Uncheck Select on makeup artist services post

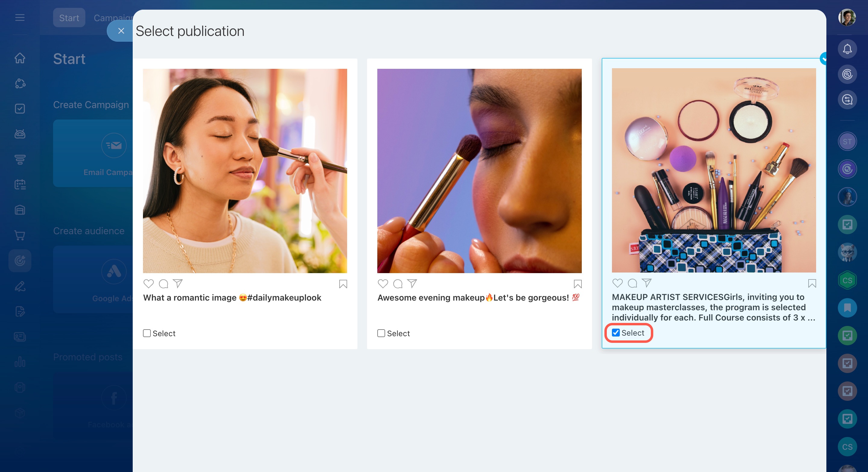[616, 333]
